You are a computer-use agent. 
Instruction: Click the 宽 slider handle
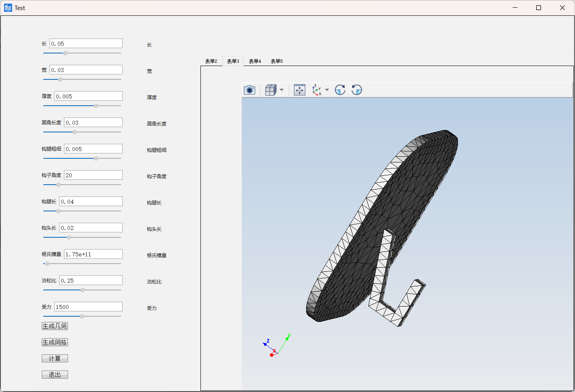(60, 79)
